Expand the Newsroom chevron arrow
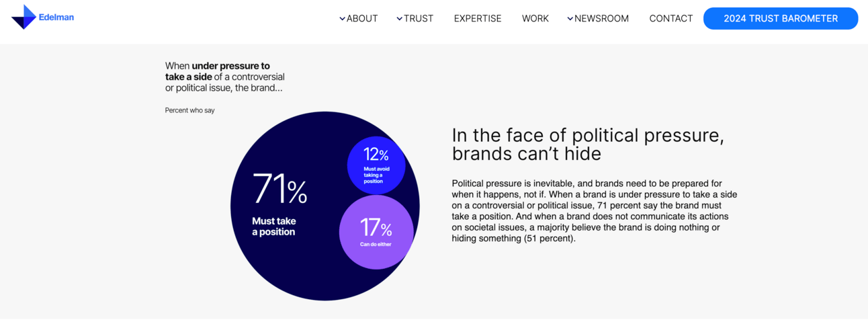Screen dimensions: 868x322 coord(570,19)
